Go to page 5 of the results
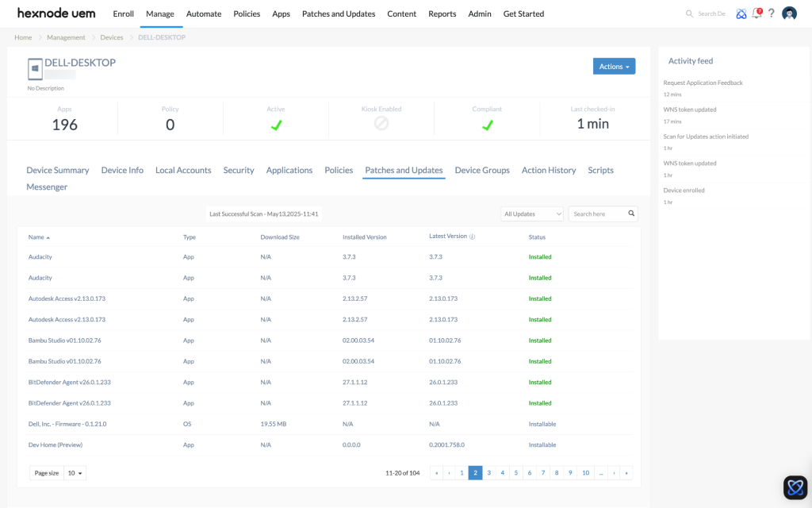The image size is (812, 508). pyautogui.click(x=516, y=472)
